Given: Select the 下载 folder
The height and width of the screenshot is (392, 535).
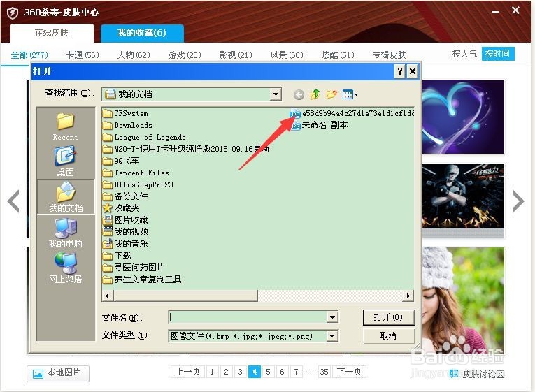Looking at the screenshot, I should point(117,256).
